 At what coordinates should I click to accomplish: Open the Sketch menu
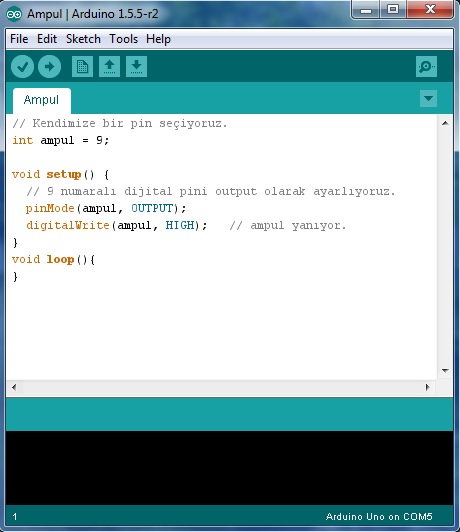point(83,39)
